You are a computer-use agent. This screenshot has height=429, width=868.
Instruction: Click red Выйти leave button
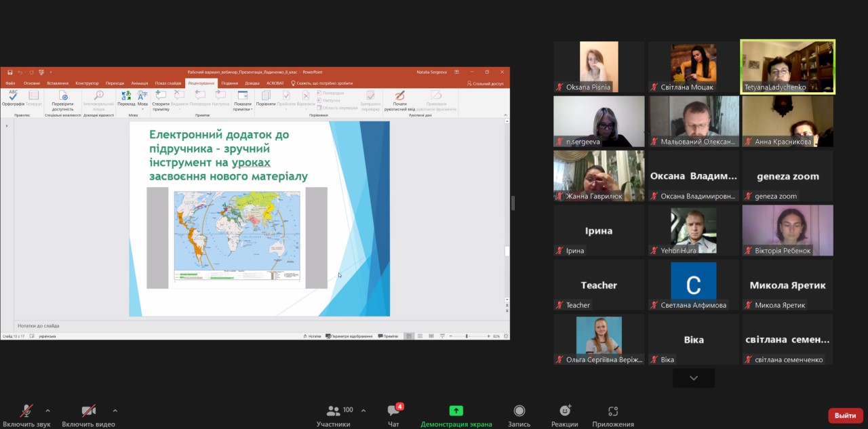(846, 415)
